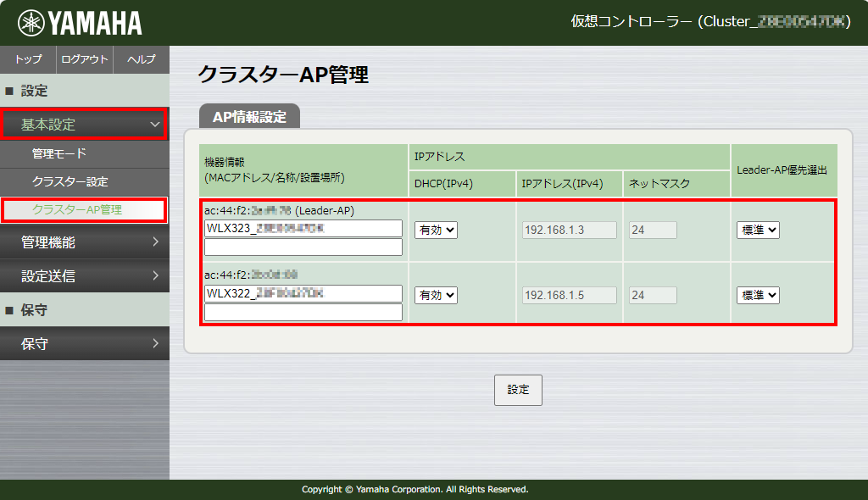Click ログアウト to log out
The width and height of the screenshot is (868, 500).
tap(83, 59)
